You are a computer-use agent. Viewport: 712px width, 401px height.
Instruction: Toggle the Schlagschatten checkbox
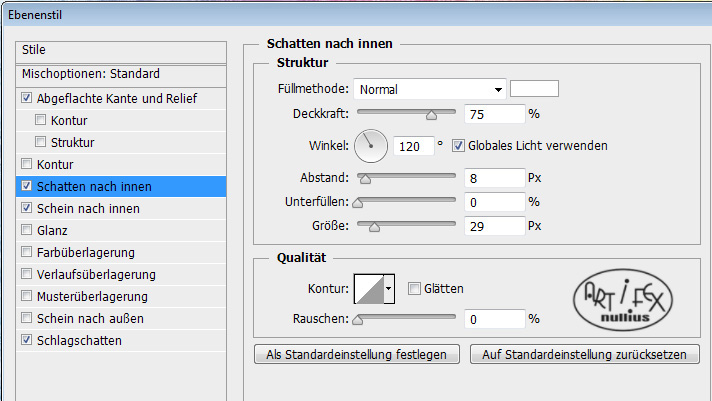[x=27, y=340]
